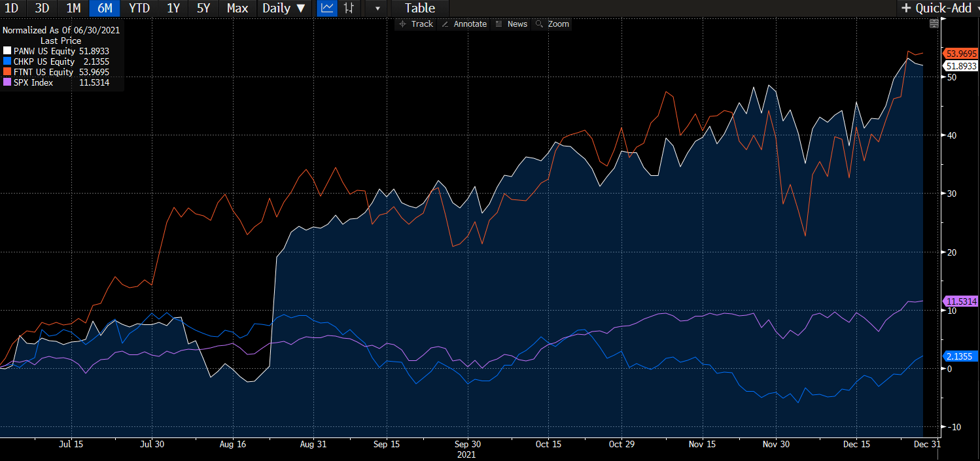Open the Daily periodicity dropdown
Screen dimensions: 980x461
(283, 9)
